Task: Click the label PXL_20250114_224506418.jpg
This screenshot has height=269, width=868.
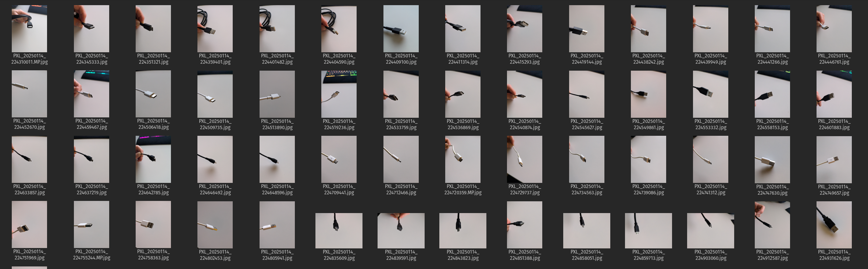Action: 153,124
